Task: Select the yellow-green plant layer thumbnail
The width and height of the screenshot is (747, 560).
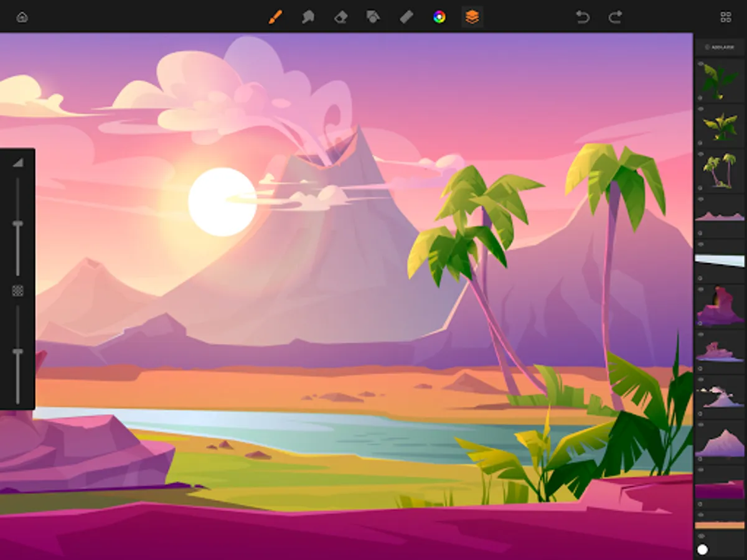Action: pos(720,126)
